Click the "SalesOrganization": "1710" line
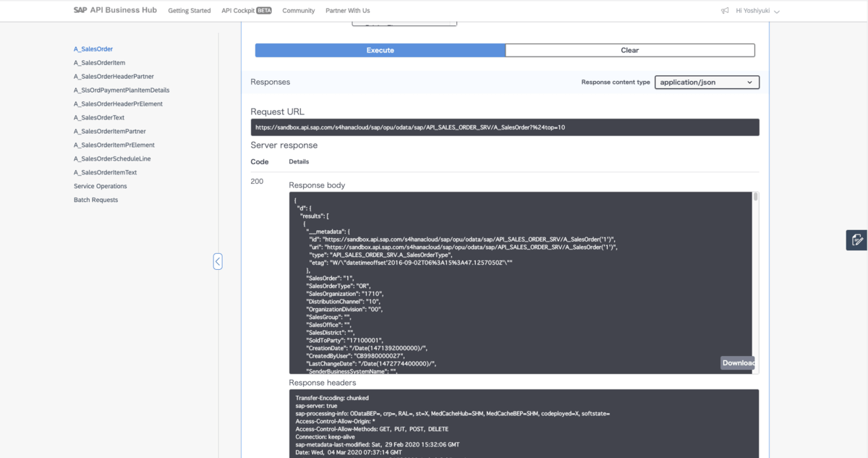This screenshot has width=868, height=458. click(x=344, y=294)
